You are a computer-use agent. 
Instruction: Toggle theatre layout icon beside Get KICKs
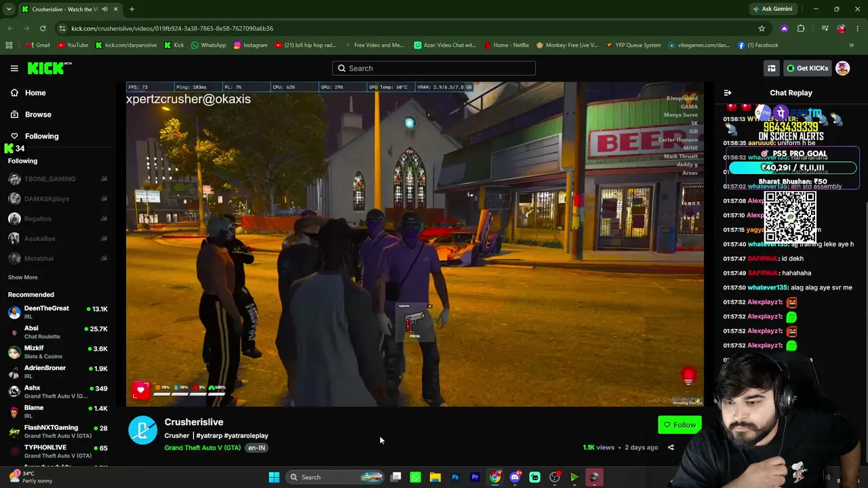click(772, 68)
